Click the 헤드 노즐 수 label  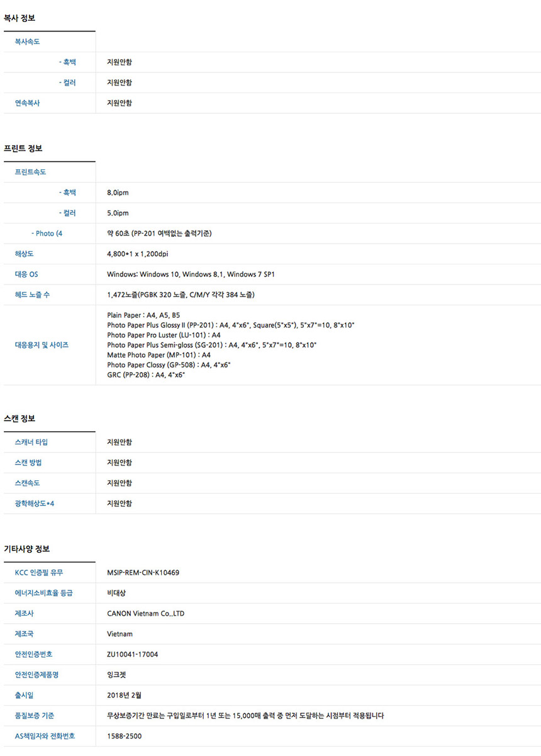pos(32,295)
